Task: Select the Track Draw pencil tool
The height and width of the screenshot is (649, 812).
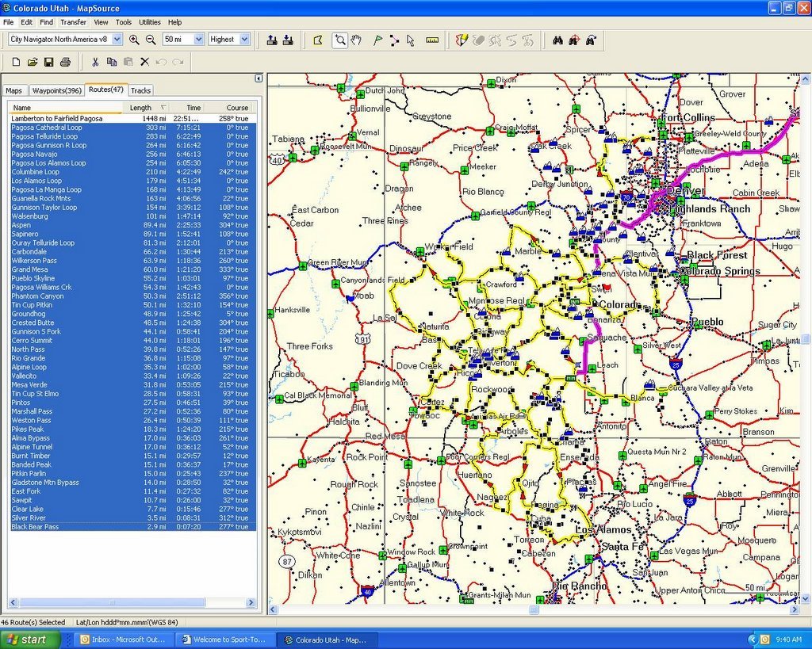Action: click(462, 40)
